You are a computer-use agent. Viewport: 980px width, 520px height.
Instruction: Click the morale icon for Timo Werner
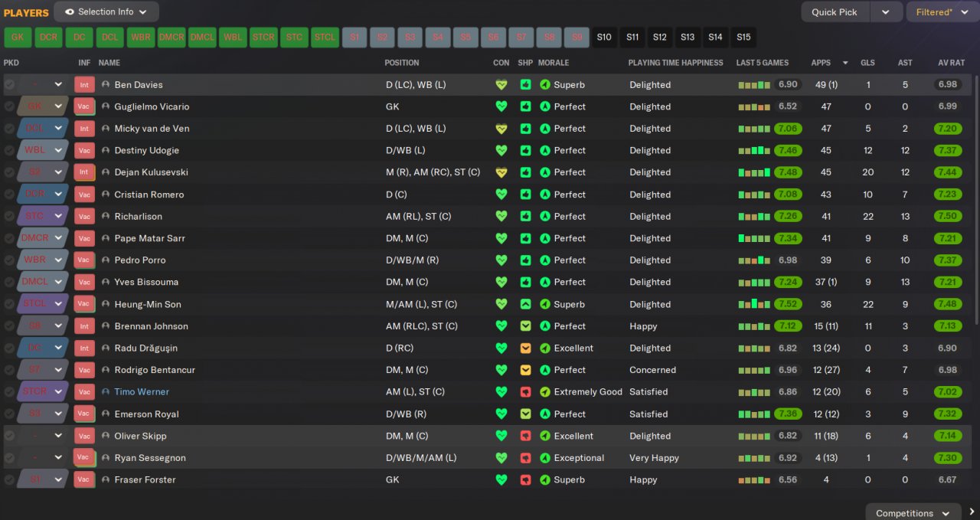tap(545, 392)
